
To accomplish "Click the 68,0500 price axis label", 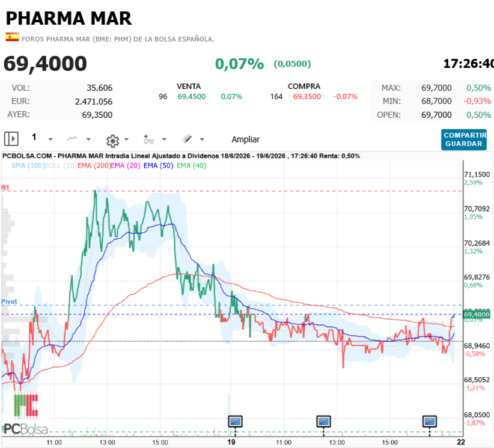I will pos(477,415).
